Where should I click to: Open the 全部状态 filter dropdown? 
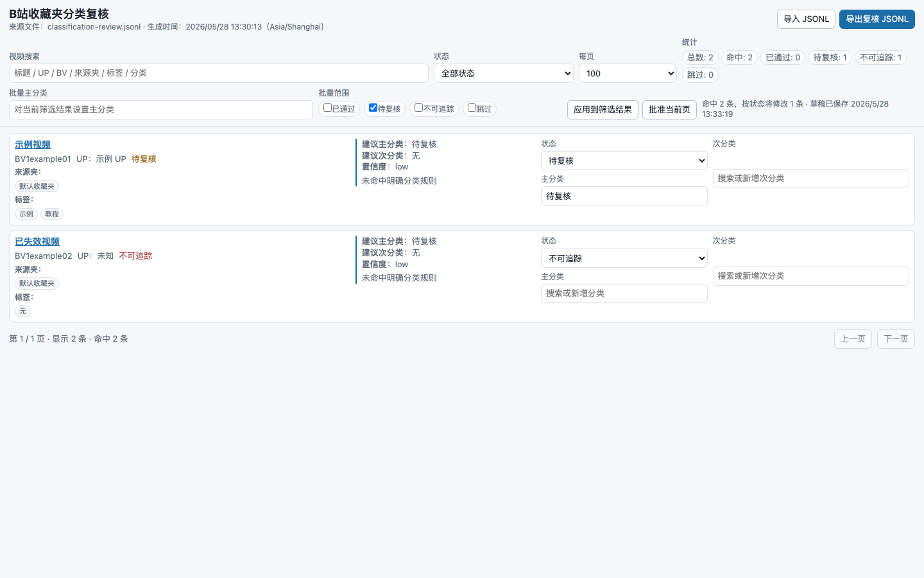(504, 73)
